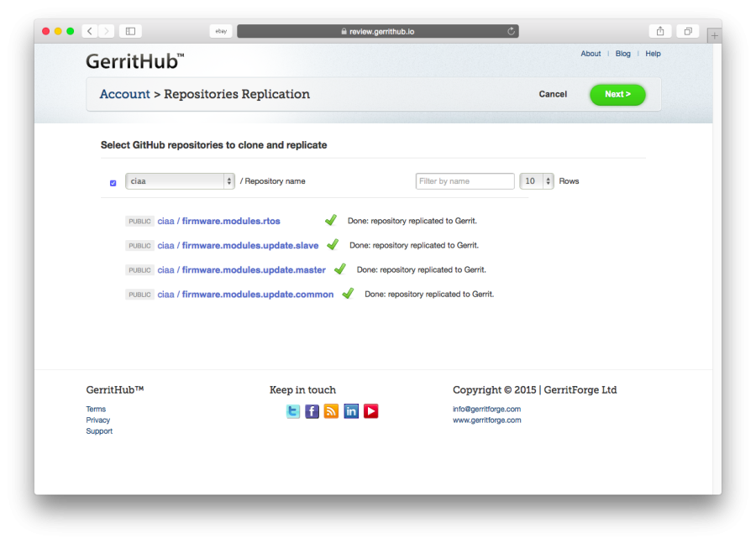
Task: Click the page reload icon
Action: [511, 31]
